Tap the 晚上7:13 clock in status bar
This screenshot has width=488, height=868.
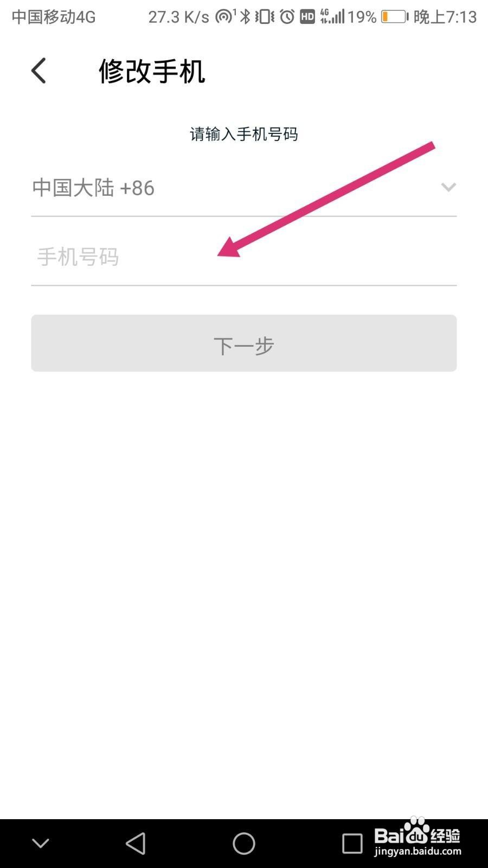coord(445,17)
